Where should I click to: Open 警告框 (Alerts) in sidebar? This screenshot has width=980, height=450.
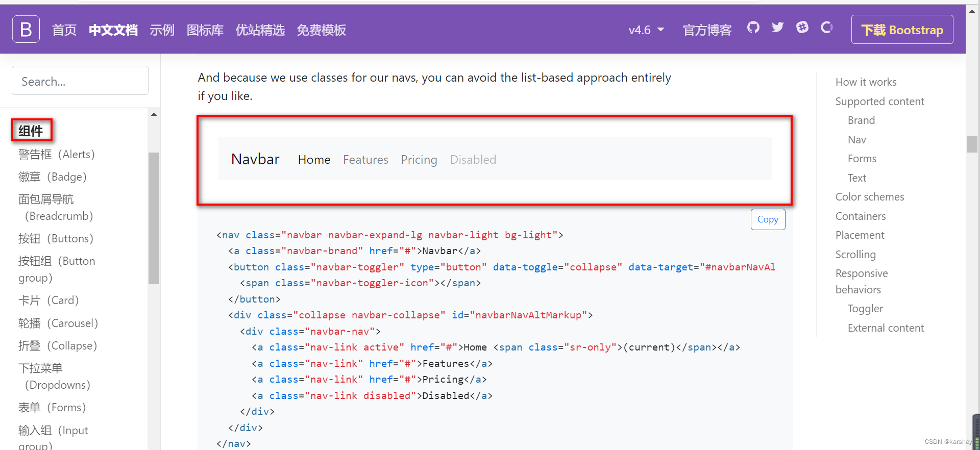(x=57, y=155)
